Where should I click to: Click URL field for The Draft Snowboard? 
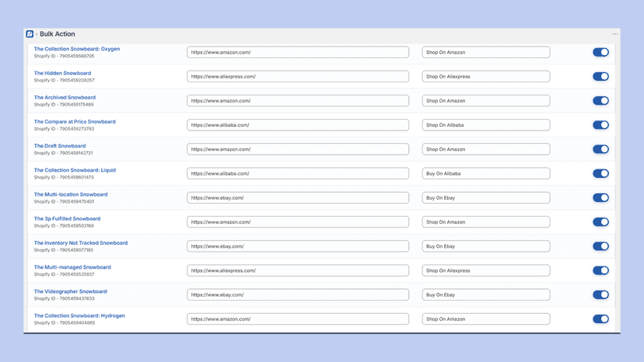point(298,149)
